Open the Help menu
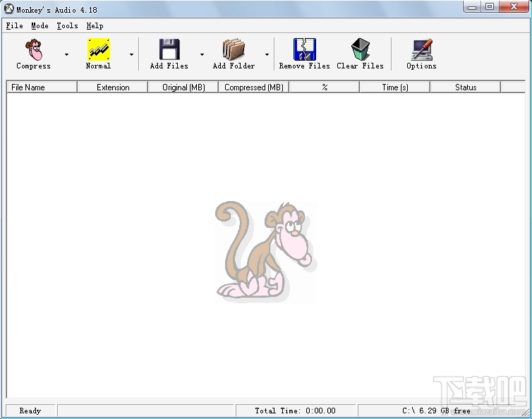 point(95,26)
